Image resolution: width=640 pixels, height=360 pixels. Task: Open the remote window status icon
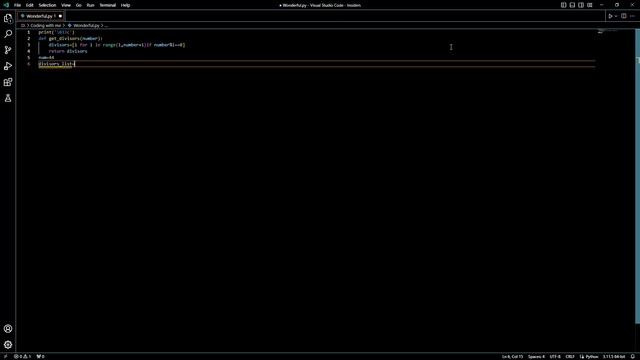click(5, 356)
